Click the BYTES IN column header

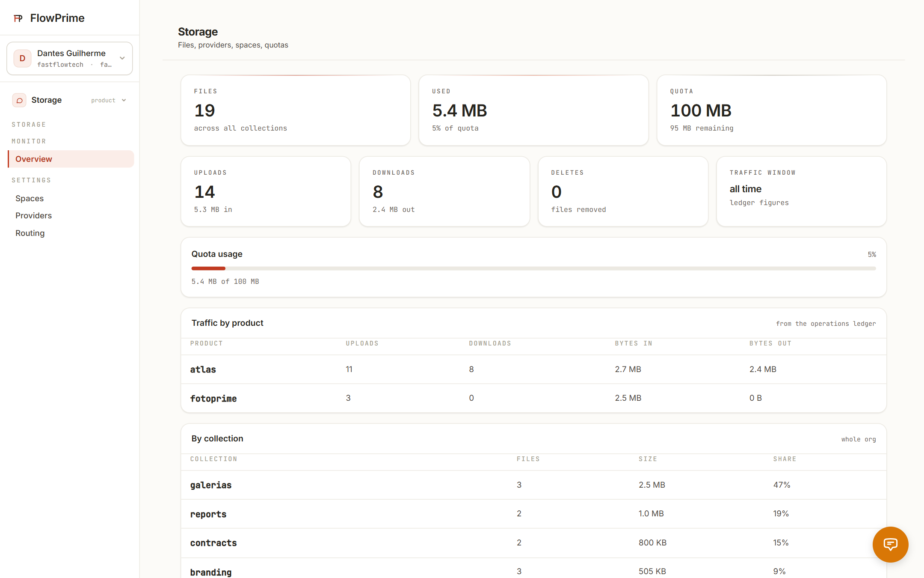634,343
